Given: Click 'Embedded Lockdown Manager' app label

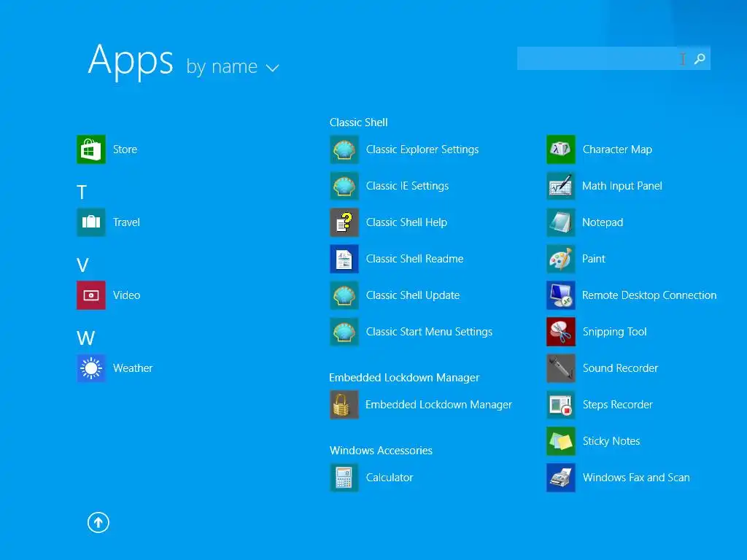Looking at the screenshot, I should (x=438, y=405).
